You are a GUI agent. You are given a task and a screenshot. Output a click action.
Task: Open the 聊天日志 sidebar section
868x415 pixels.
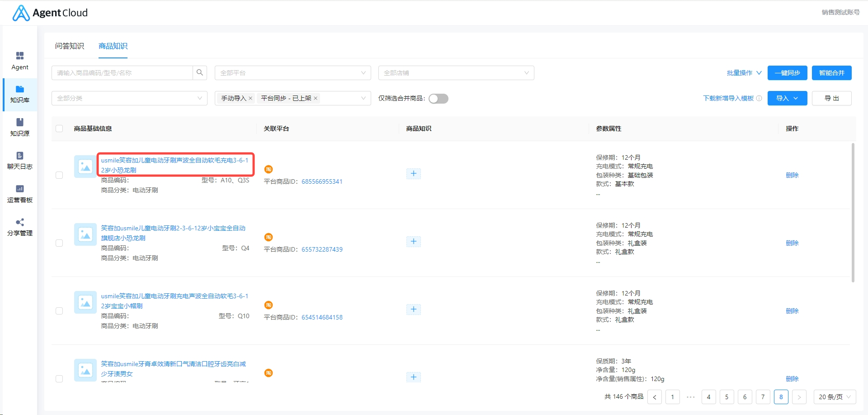[20, 161]
